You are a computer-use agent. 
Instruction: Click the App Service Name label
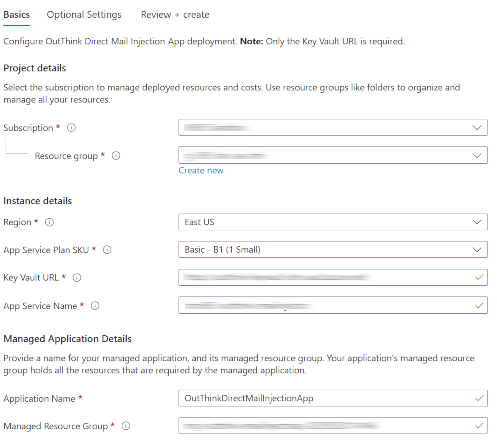(40, 306)
